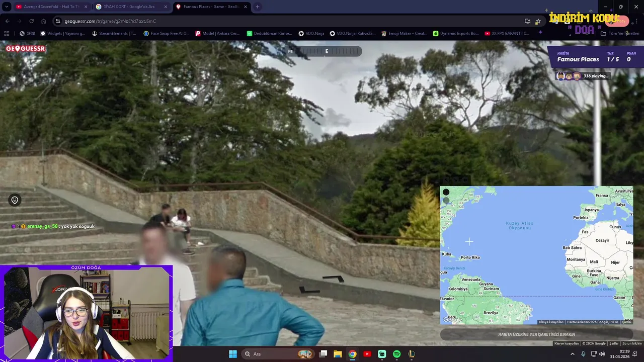Bookmark this page with the star icon
The height and width of the screenshot is (362, 644).
[x=538, y=21]
